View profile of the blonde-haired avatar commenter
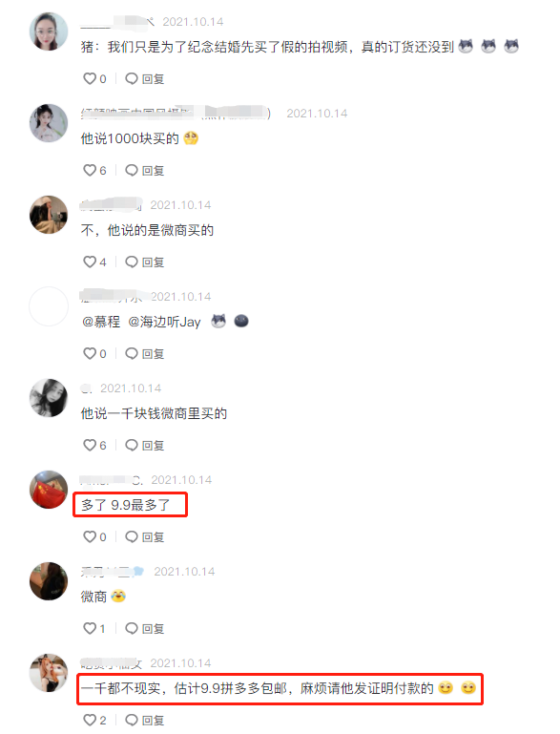This screenshot has height=734, width=560. [49, 673]
